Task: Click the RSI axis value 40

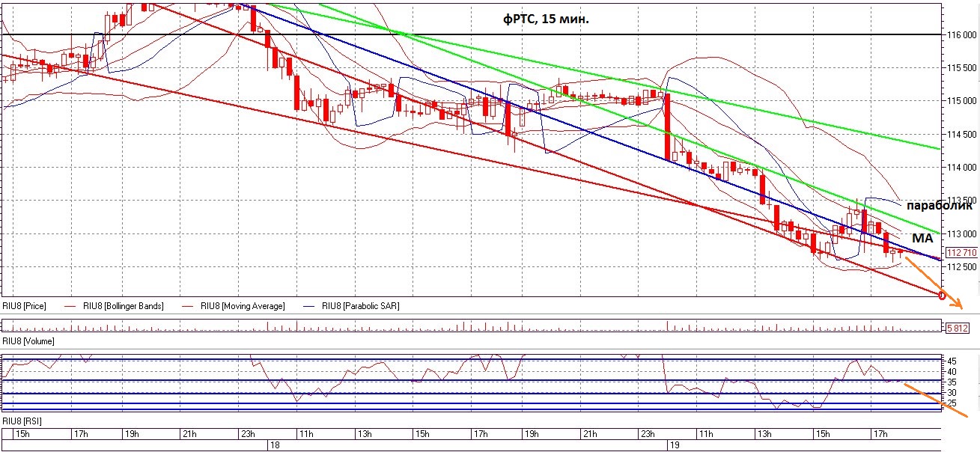Action: (x=952, y=371)
